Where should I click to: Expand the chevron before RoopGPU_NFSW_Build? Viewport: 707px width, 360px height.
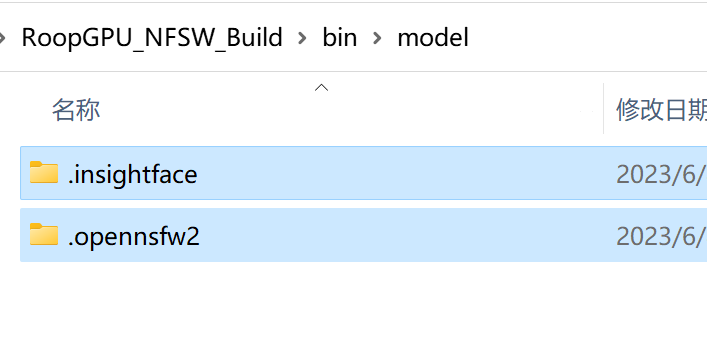(2, 38)
